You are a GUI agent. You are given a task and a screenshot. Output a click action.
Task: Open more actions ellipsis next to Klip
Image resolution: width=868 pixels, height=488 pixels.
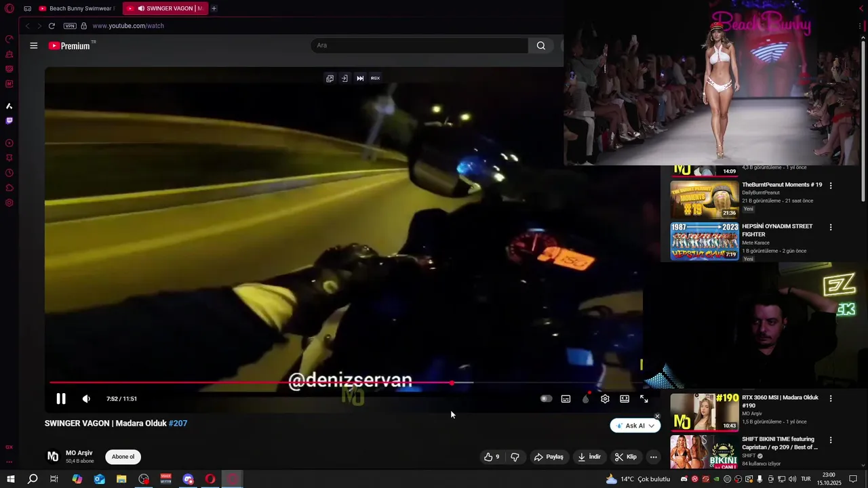pos(653,457)
